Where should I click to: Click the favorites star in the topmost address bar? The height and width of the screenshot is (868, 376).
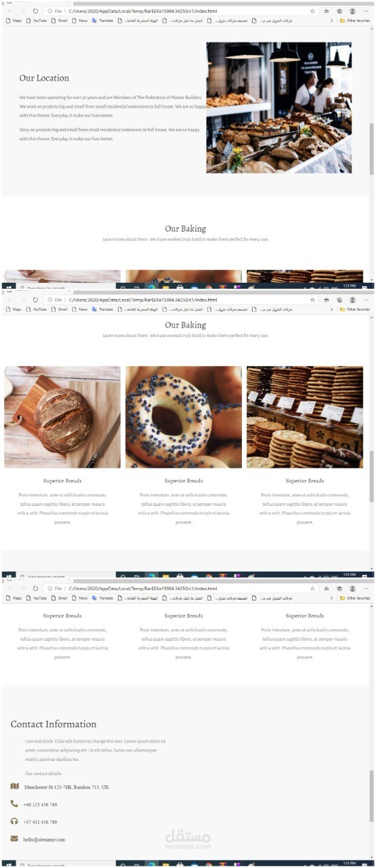[x=312, y=12]
